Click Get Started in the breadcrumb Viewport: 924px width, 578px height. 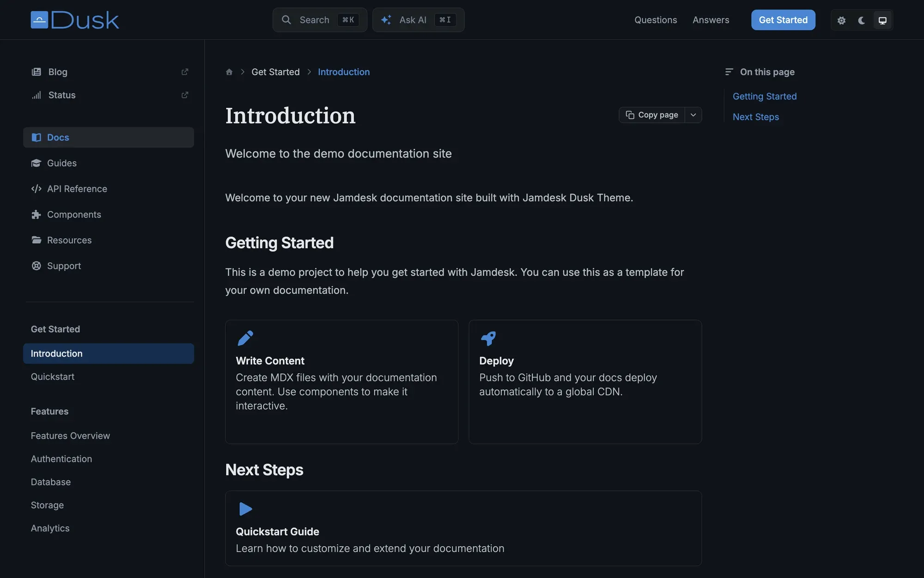(x=275, y=72)
